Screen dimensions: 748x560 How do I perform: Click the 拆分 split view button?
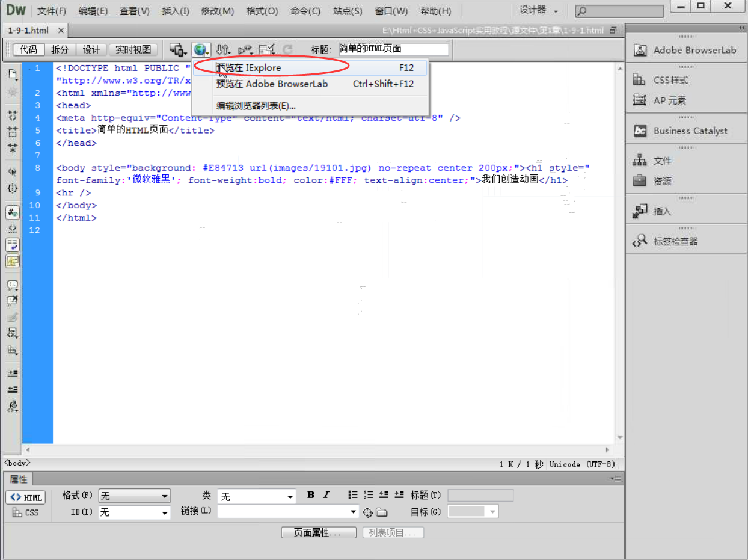pos(60,49)
